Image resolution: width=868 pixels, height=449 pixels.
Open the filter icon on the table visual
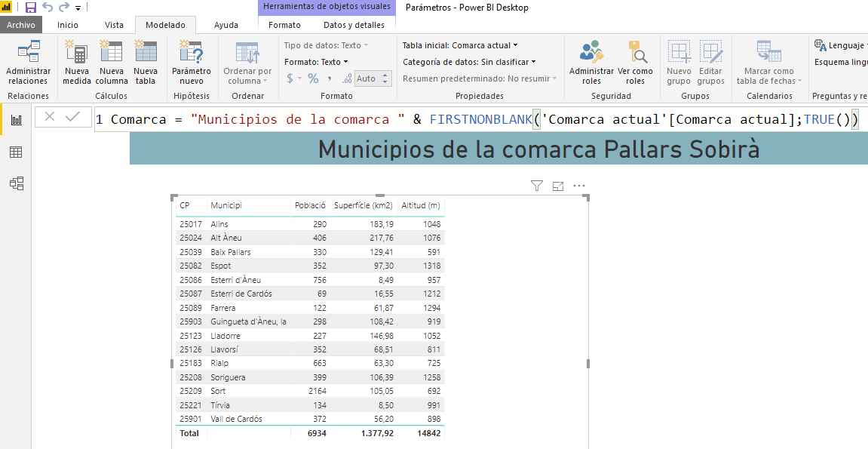536,185
